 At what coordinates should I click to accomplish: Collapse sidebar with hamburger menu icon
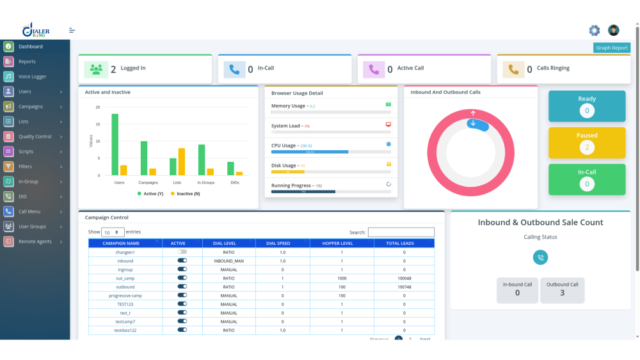point(72,31)
